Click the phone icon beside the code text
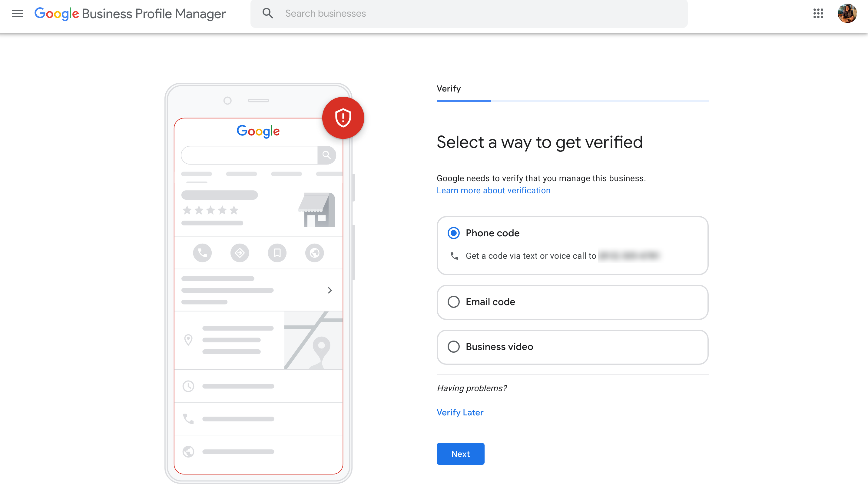Viewport: 868px width, 486px height. [454, 256]
